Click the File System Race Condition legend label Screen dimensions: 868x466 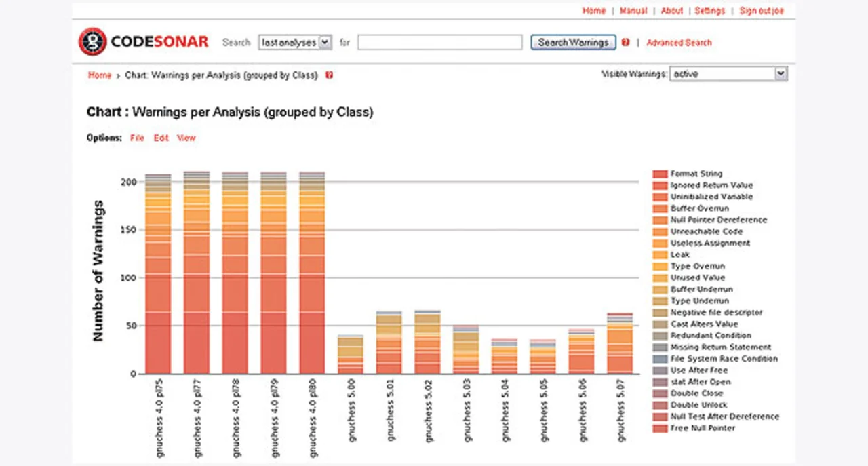pos(724,359)
